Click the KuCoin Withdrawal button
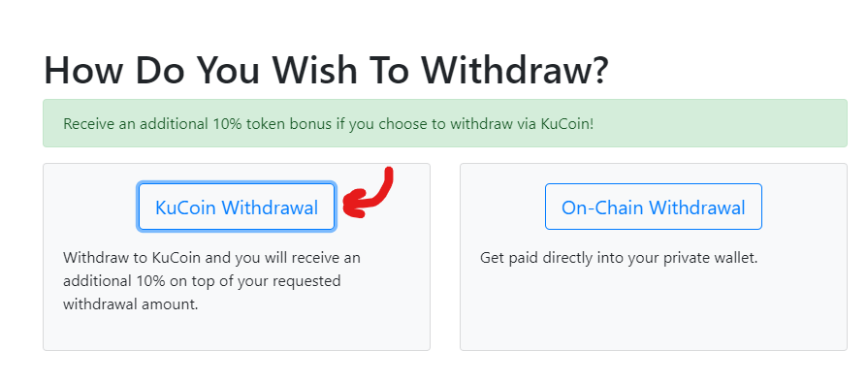The image size is (868, 383). pyautogui.click(x=237, y=207)
